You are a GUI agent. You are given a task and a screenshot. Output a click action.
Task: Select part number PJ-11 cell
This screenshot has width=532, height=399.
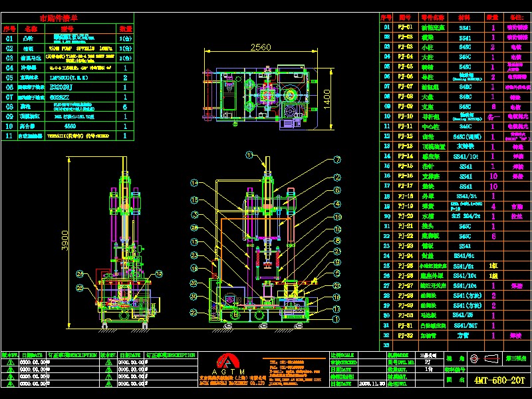405,126
